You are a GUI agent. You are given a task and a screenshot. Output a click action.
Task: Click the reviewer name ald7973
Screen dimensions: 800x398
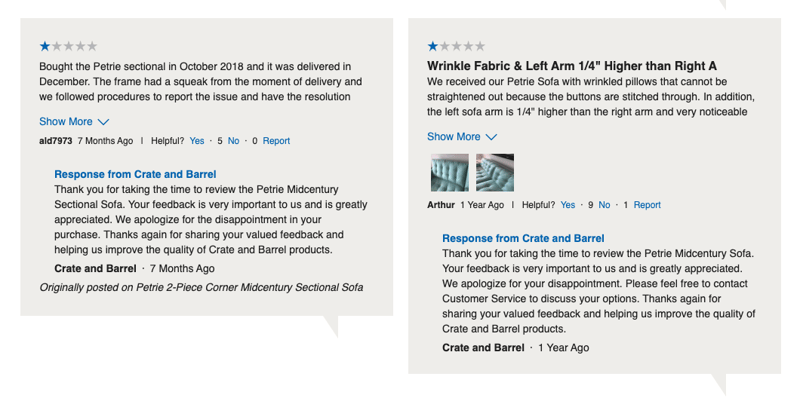[56, 141]
